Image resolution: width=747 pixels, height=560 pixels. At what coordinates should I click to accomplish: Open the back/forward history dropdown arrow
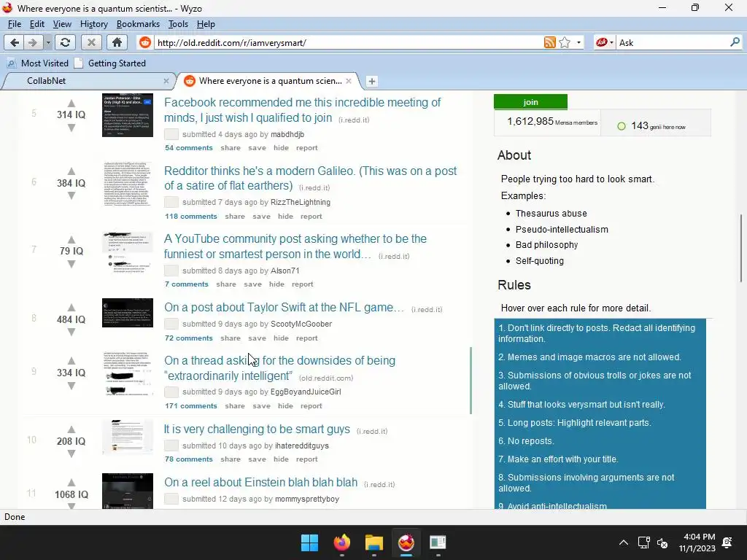(x=48, y=43)
